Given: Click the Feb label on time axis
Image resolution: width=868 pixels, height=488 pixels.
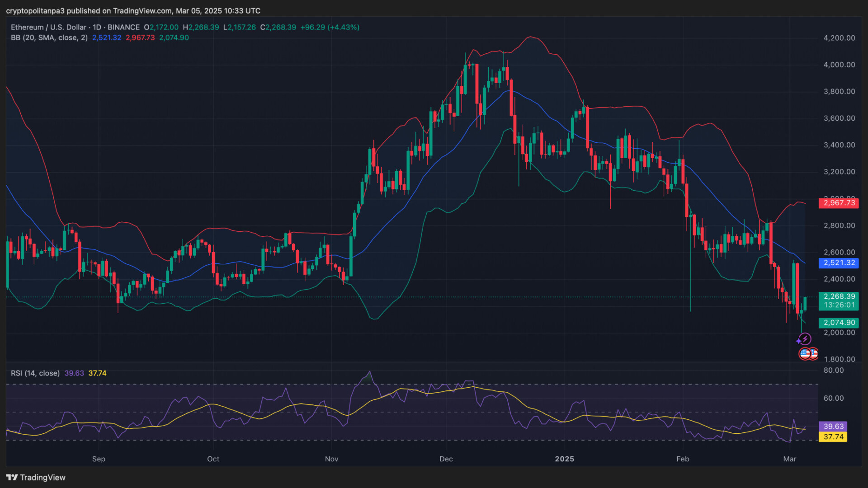Looking at the screenshot, I should (x=682, y=459).
